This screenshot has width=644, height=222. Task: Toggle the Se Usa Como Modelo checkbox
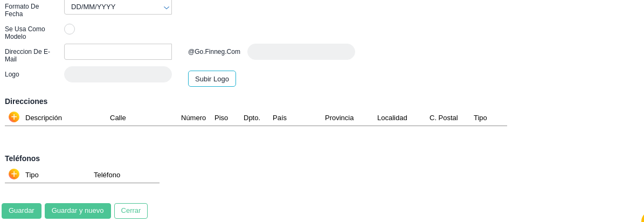click(70, 29)
